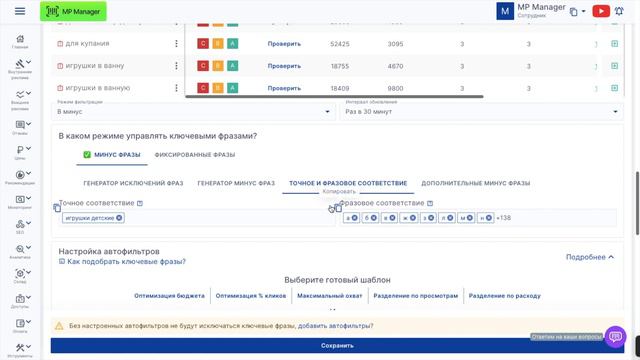Image resolution: width=640 pixels, height=360 pixels.
Task: Click orange B square in 'игрушки в ванну' row
Action: [x=218, y=66]
